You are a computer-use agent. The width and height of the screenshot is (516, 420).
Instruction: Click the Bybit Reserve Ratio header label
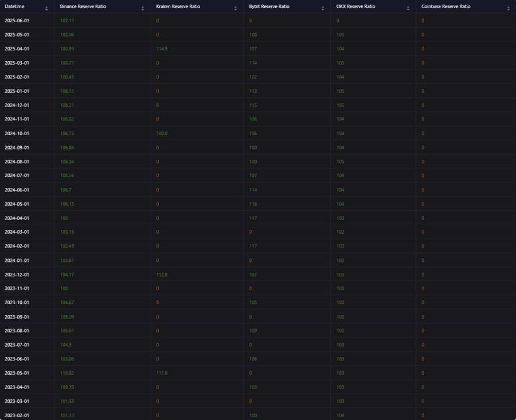coord(269,6)
